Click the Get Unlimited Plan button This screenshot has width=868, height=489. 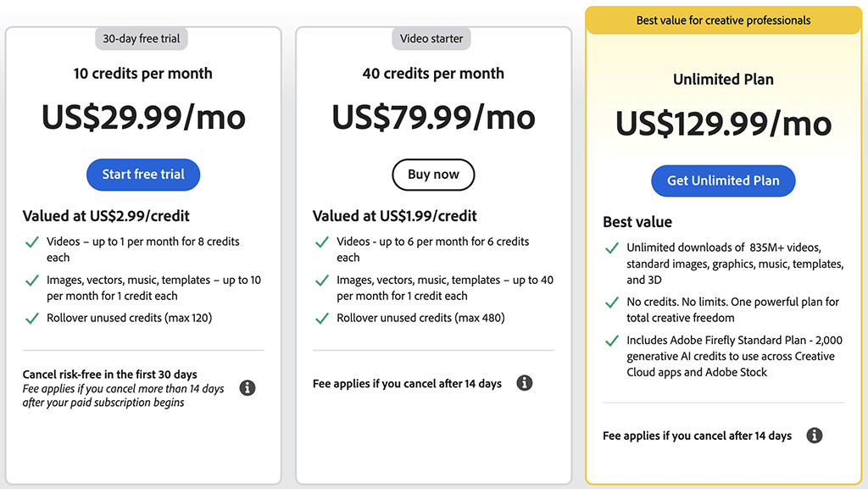tap(723, 181)
